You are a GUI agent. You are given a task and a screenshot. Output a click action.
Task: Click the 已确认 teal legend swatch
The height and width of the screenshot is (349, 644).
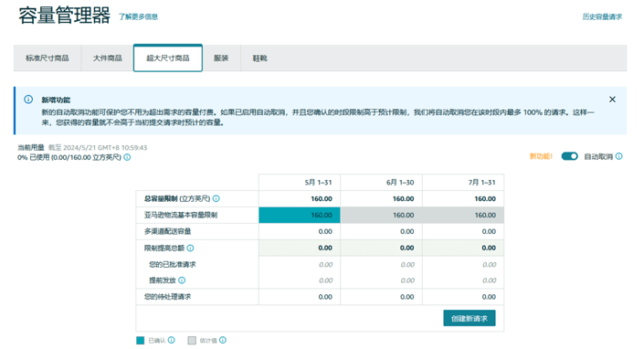coord(141,341)
